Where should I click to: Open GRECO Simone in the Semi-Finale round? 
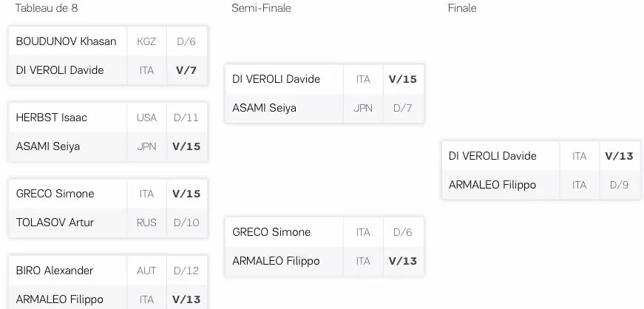[271, 232]
